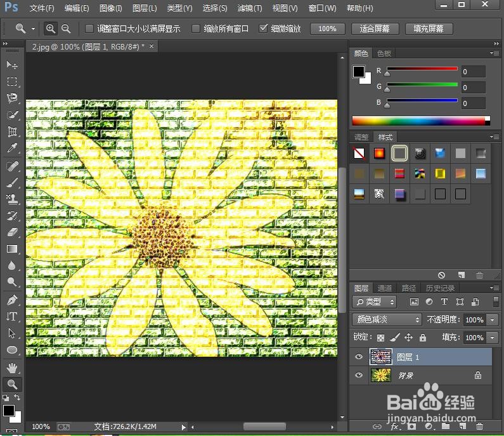Switch to the 历史记录 tab
Viewport: 504px width, 436px height.
tap(440, 288)
